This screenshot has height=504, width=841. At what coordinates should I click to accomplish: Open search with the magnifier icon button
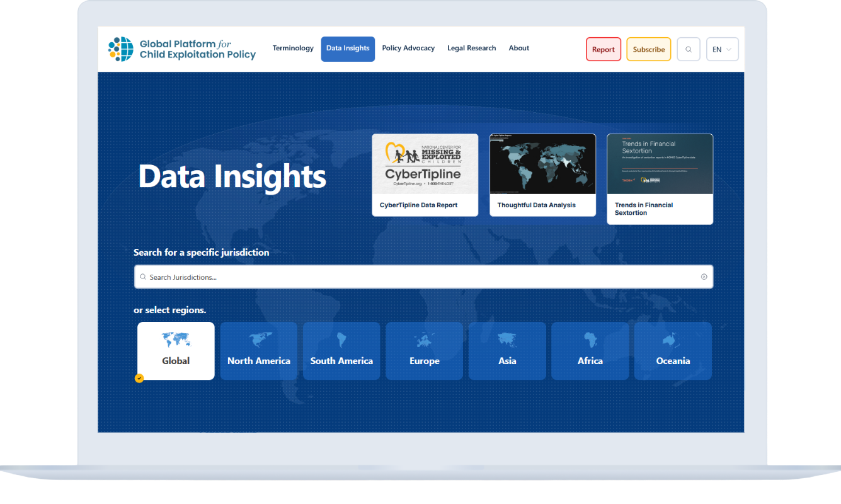tap(688, 49)
